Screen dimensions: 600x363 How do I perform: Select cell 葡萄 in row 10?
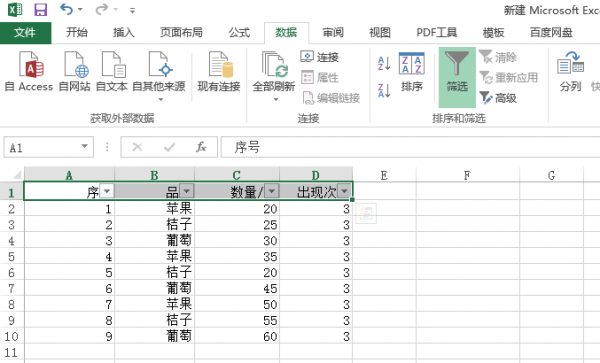coord(155,336)
